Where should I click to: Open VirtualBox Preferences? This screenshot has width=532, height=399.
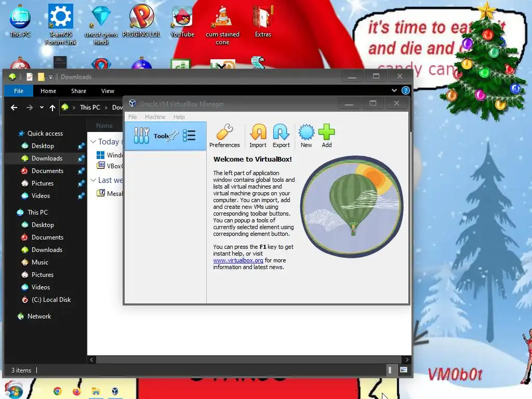tap(224, 136)
